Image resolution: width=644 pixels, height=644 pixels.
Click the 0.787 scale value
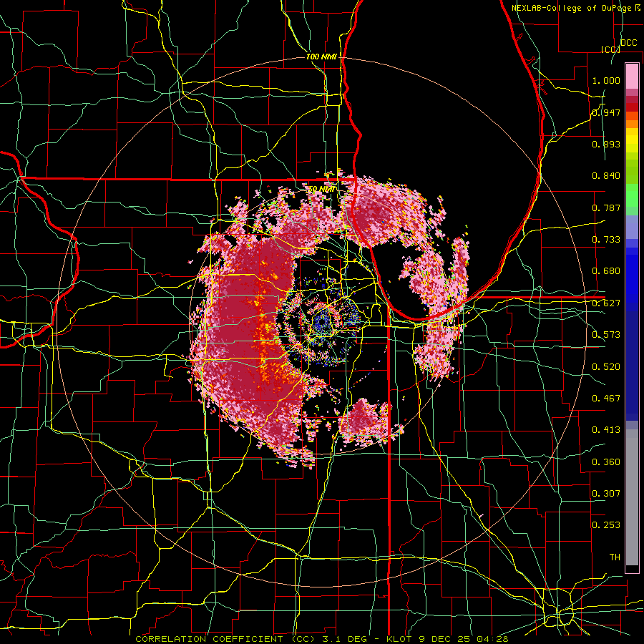[x=606, y=208]
